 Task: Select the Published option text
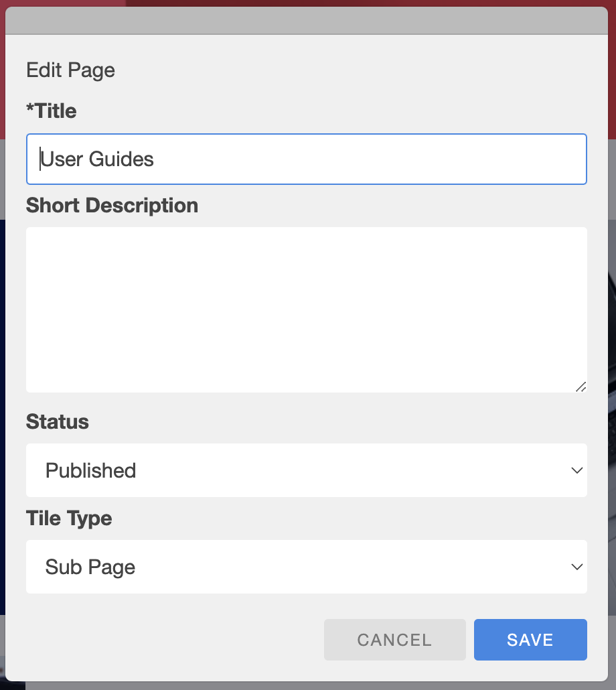click(91, 470)
